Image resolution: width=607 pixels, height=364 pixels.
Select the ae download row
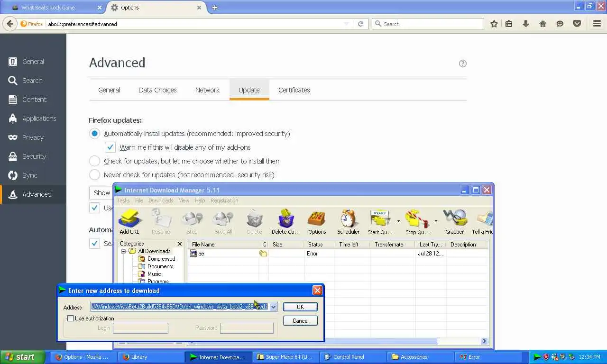[338, 254]
